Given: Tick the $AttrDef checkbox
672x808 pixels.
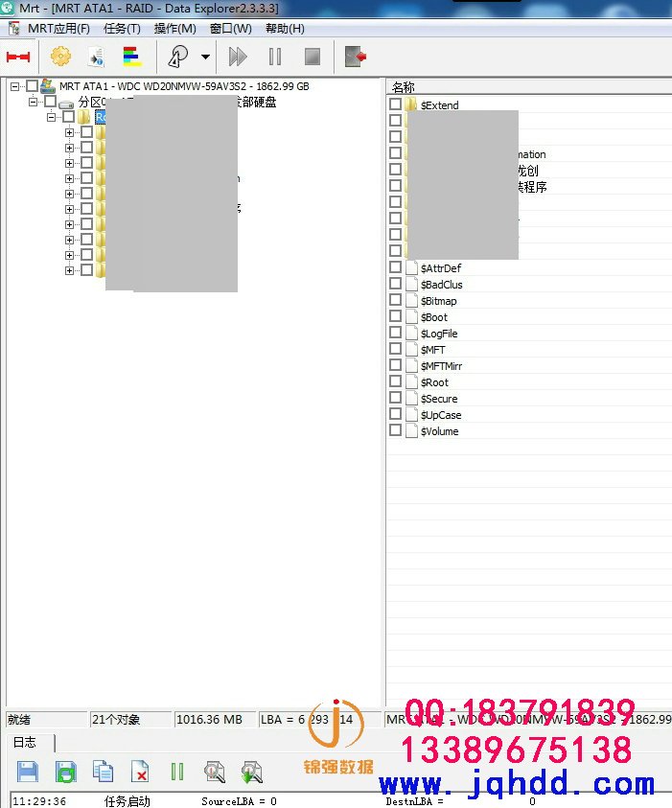Looking at the screenshot, I should [395, 266].
